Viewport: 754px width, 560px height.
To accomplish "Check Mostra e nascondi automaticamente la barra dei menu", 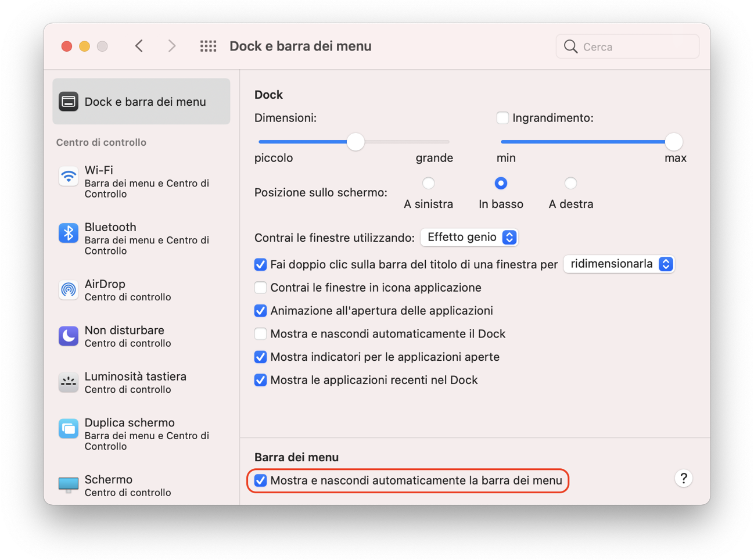I will click(260, 480).
